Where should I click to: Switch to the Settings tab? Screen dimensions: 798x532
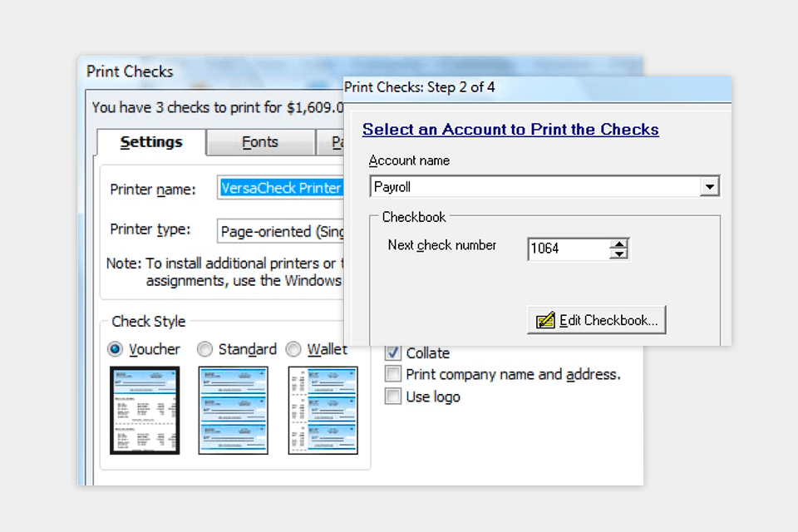coord(151,142)
